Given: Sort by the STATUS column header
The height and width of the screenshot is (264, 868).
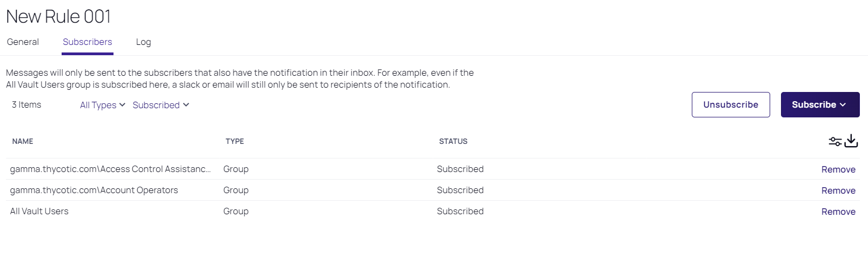Looking at the screenshot, I should [453, 141].
